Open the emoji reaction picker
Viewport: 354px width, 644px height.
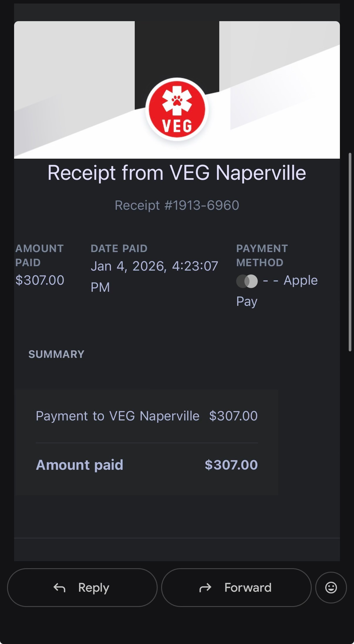(x=331, y=588)
